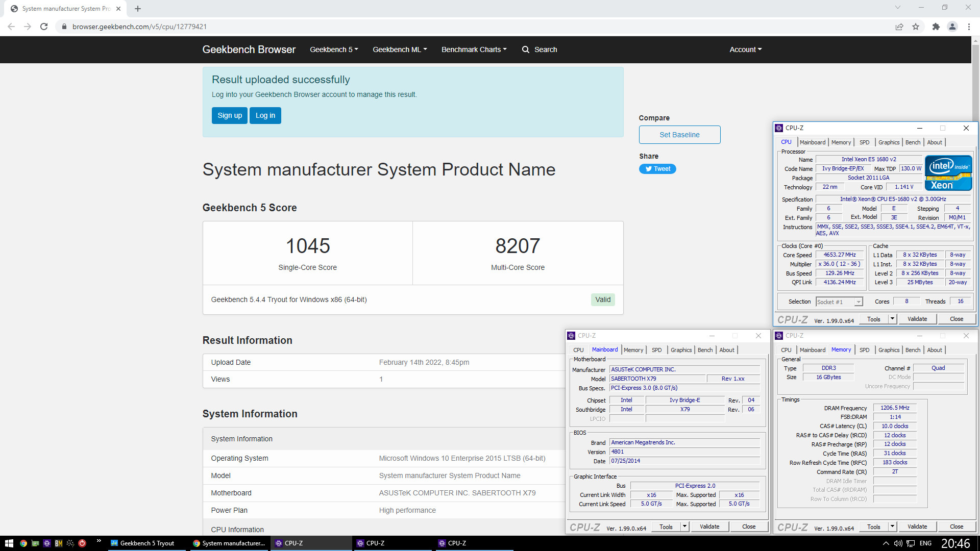Click the 8207 multi-core score
The width and height of the screenshot is (980, 551).
pos(518,246)
